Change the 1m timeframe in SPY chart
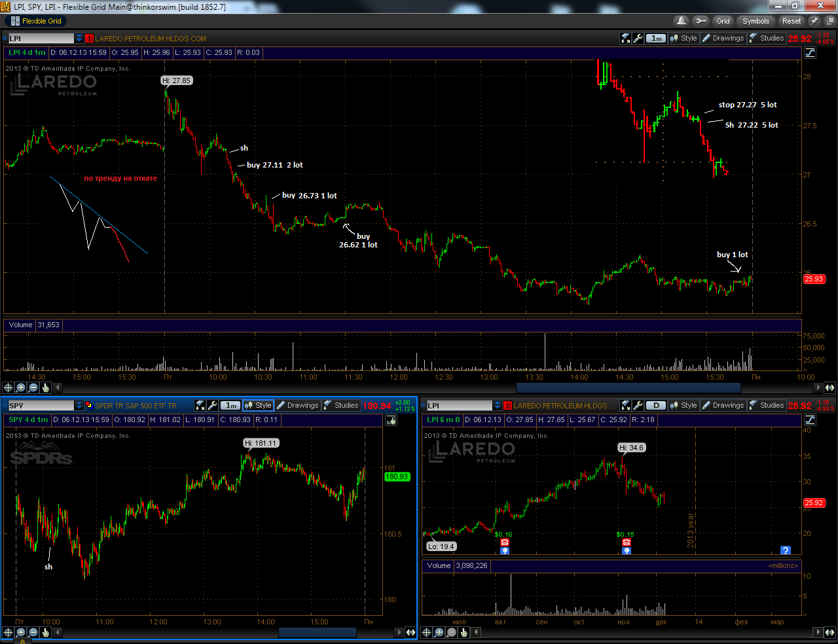Image resolution: width=838 pixels, height=644 pixels. point(230,406)
